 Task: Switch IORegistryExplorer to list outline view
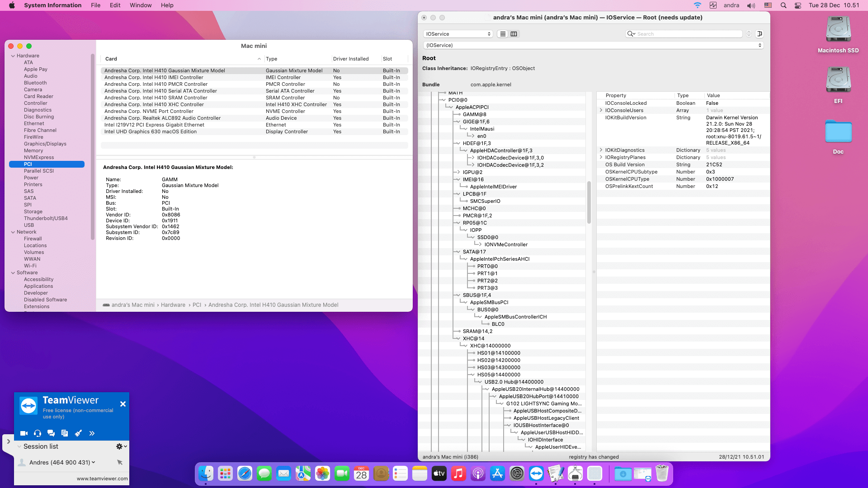coord(502,34)
